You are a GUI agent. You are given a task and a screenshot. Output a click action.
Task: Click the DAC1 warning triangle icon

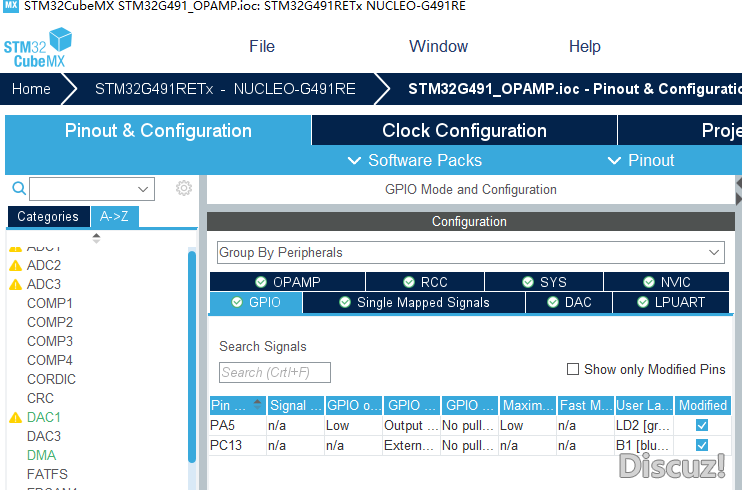(x=16, y=418)
